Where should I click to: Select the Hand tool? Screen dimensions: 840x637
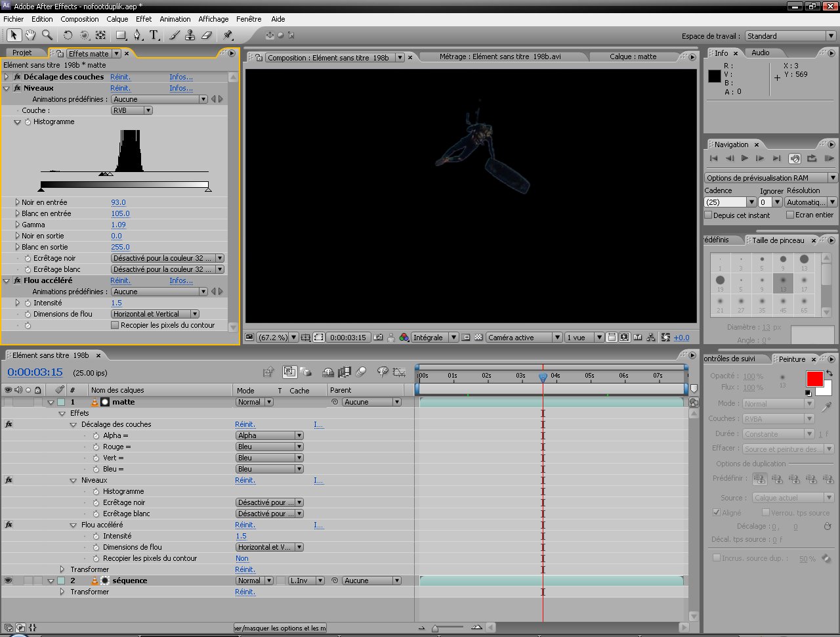pyautogui.click(x=30, y=35)
